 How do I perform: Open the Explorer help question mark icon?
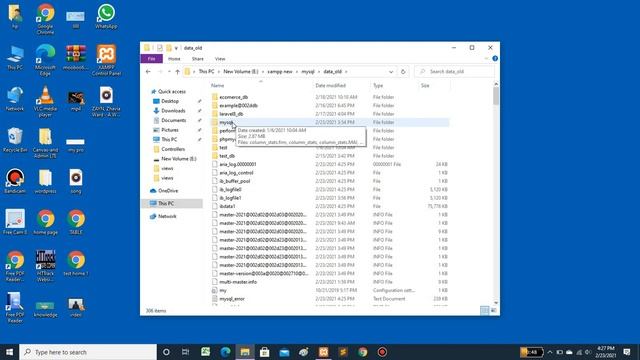(x=495, y=59)
